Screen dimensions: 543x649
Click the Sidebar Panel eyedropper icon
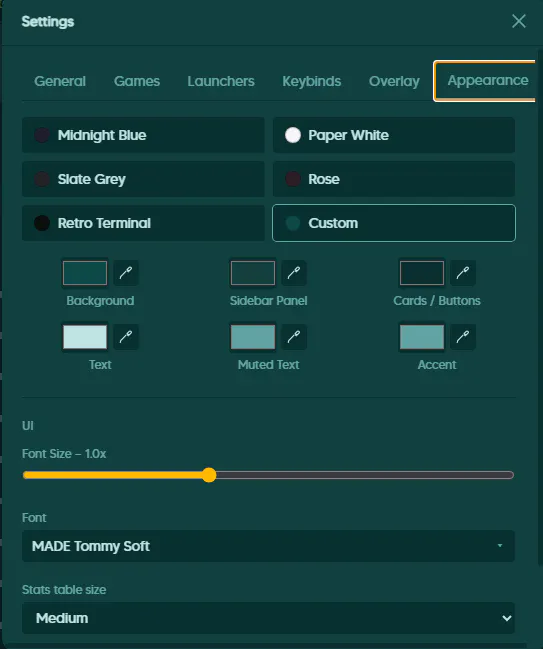pos(294,273)
